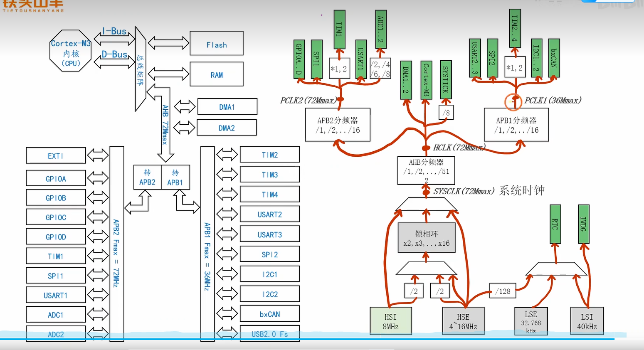Click the 锁相环 x2,x3,..,x16 PLL box

click(427, 238)
